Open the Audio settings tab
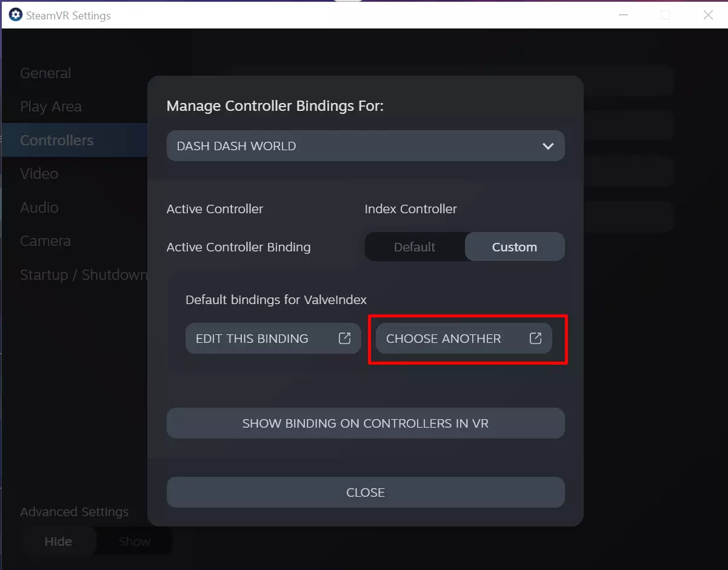 point(39,207)
